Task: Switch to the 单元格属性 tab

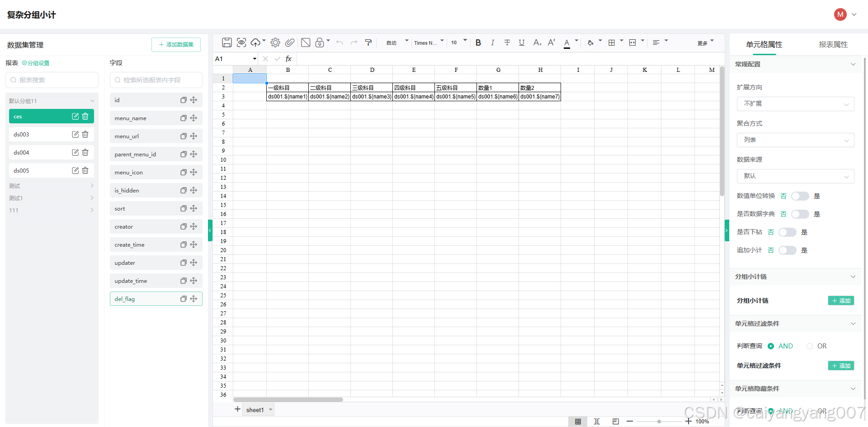Action: [x=764, y=44]
